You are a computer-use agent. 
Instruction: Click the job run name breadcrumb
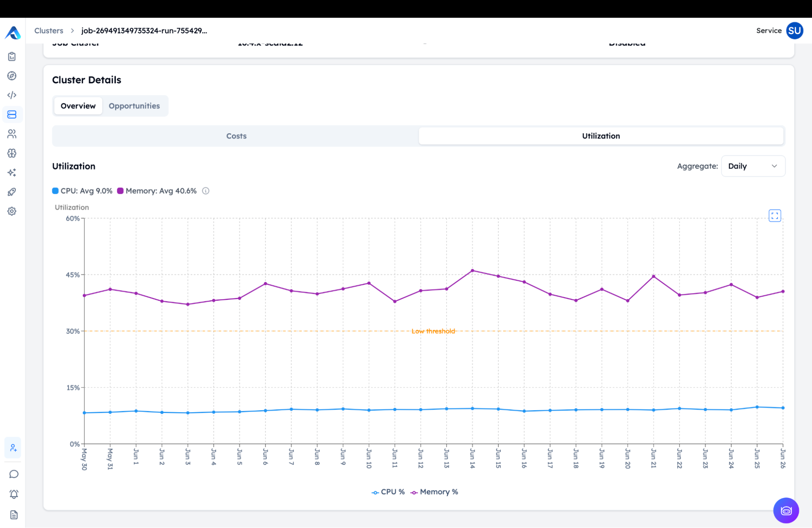144,31
